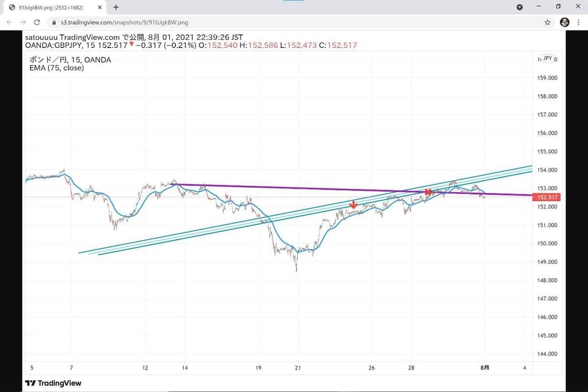Click the back navigation arrow
The height and width of the screenshot is (392, 588).
[x=9, y=22]
